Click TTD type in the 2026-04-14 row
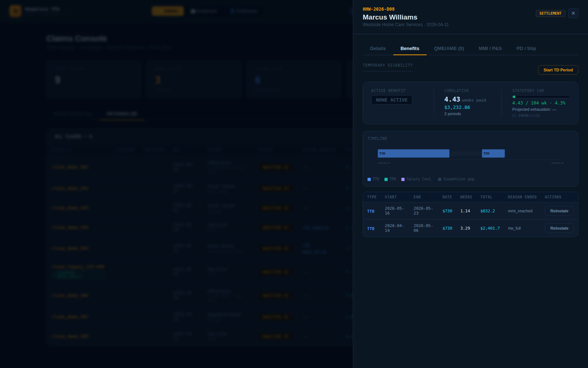The image size is (588, 368). 370,229
